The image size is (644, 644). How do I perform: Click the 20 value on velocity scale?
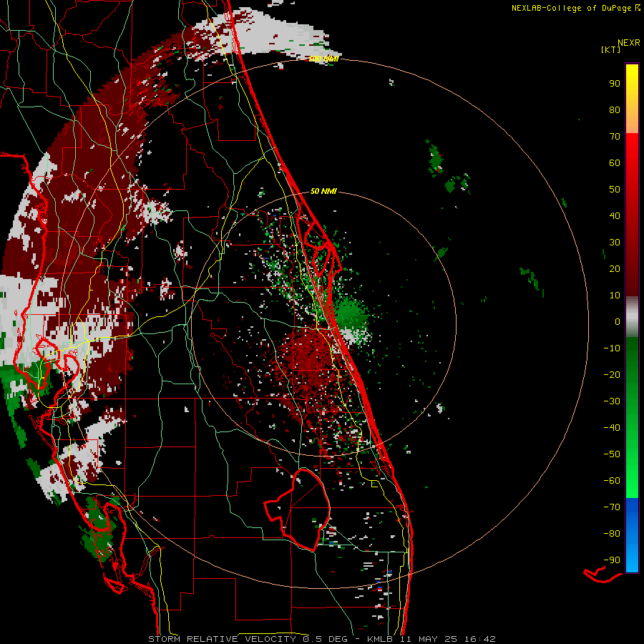pyautogui.click(x=615, y=269)
